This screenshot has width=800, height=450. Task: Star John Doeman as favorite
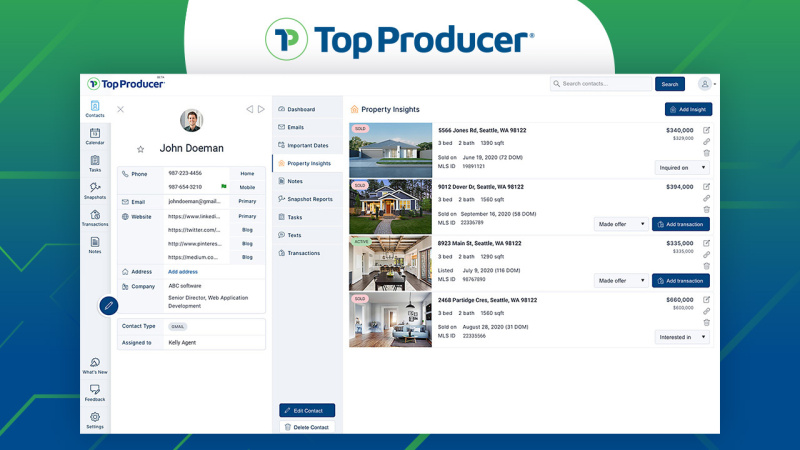[140, 149]
